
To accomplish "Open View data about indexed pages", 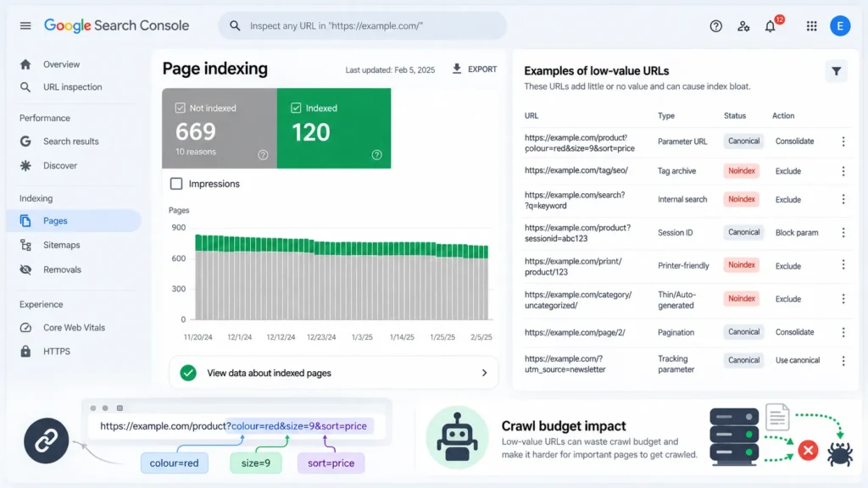I will (x=333, y=373).
